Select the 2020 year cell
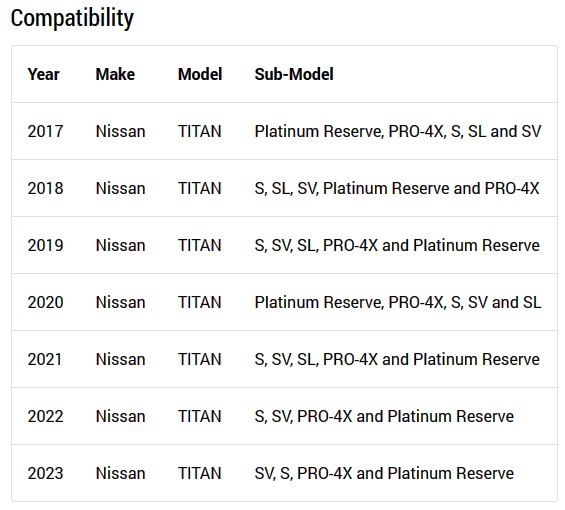Screen dimensions: 565x510 [x=45, y=302]
